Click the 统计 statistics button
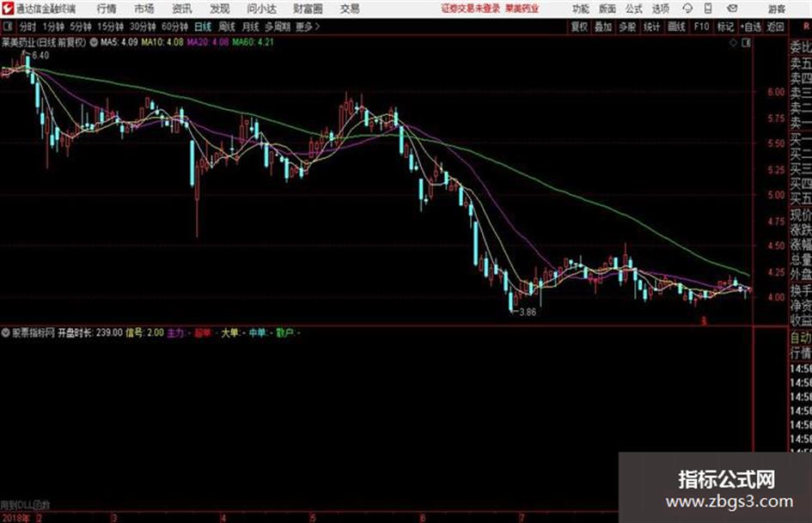 (x=651, y=27)
